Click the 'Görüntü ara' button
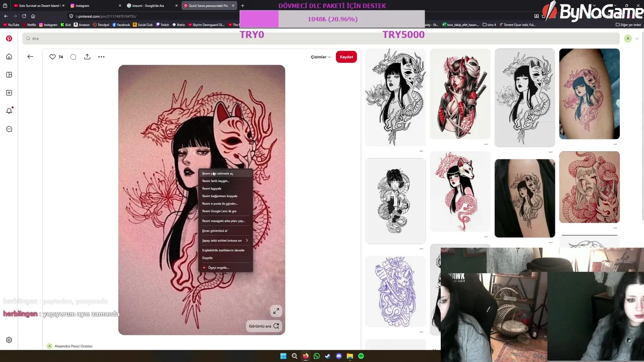The width and height of the screenshot is (644, 362). pos(264,326)
